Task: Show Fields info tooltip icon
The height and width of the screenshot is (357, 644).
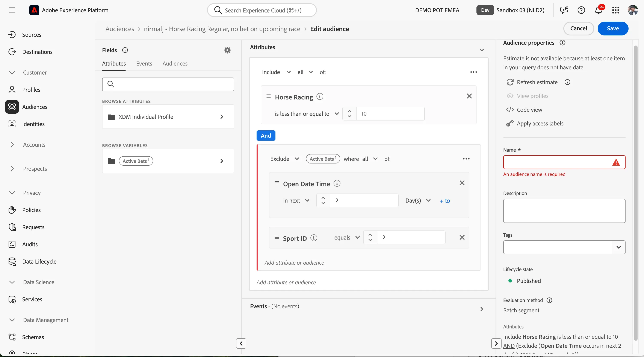Action: pyautogui.click(x=125, y=50)
